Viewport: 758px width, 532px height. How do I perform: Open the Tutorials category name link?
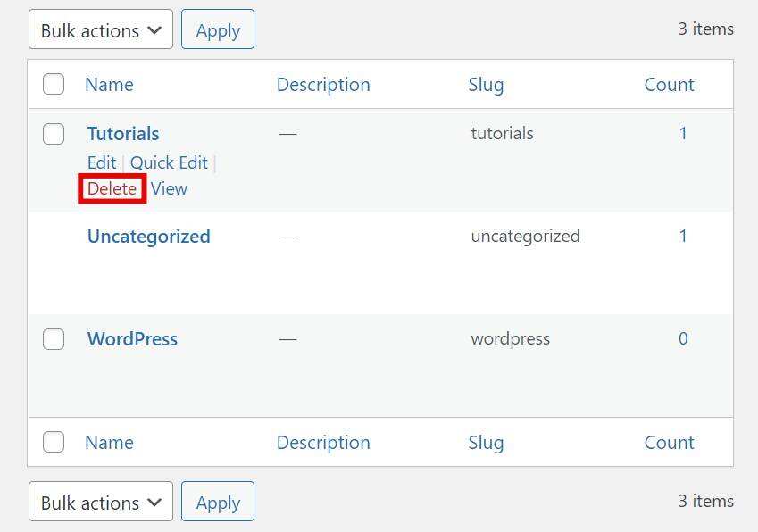click(123, 134)
